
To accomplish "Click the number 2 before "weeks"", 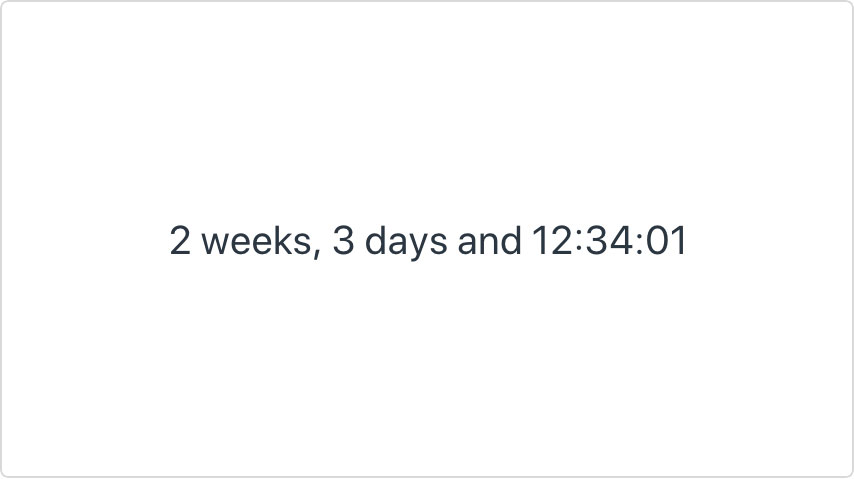I will point(180,240).
